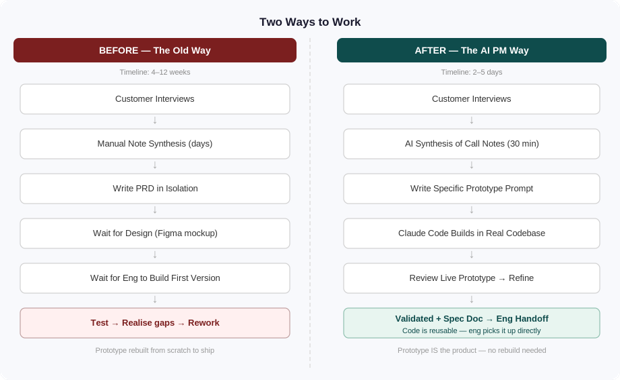The image size is (620, 380).
Task: Click 'Wait for Eng to Build First Version'
Action: (155, 278)
